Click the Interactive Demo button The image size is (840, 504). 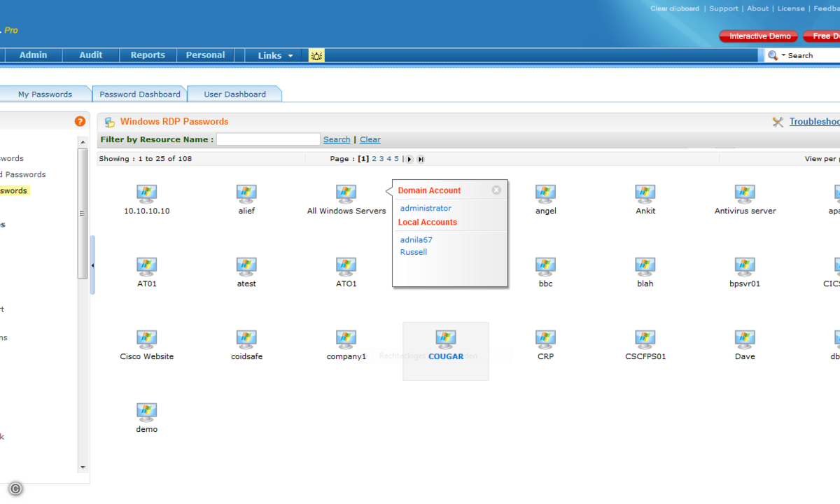759,36
